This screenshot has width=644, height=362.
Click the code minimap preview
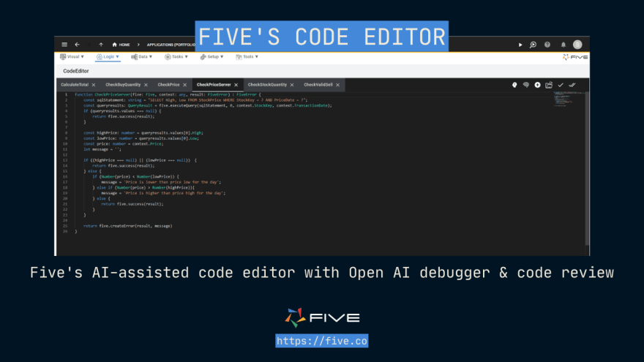(x=568, y=99)
